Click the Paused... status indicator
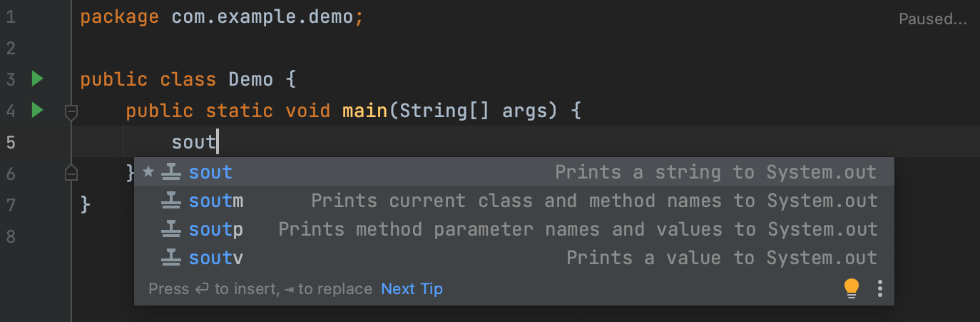Screen dimensions: 980x322 click(x=932, y=19)
